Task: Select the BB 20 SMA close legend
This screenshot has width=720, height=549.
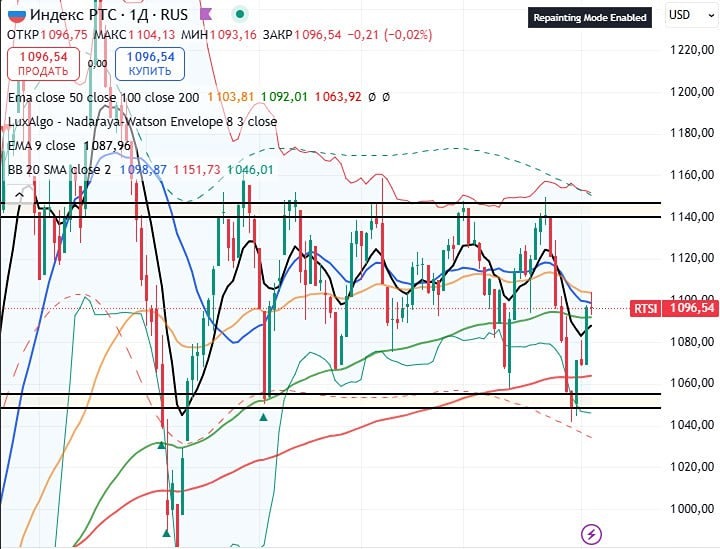Action: [60, 170]
